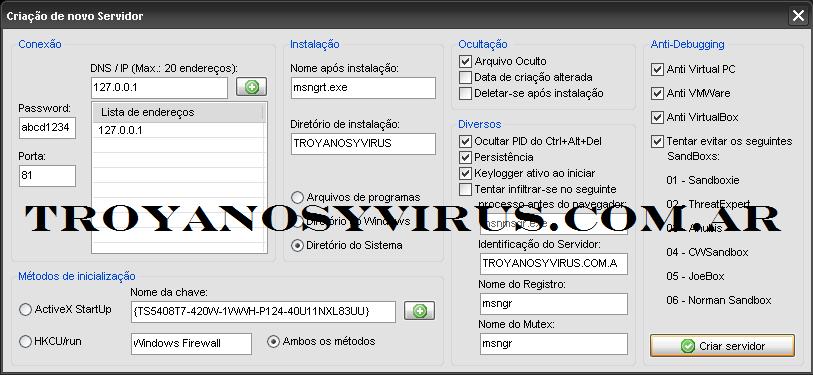Image resolution: width=813 pixels, height=375 pixels.
Task: Click the Windows Firewall text field
Action: coord(191,344)
